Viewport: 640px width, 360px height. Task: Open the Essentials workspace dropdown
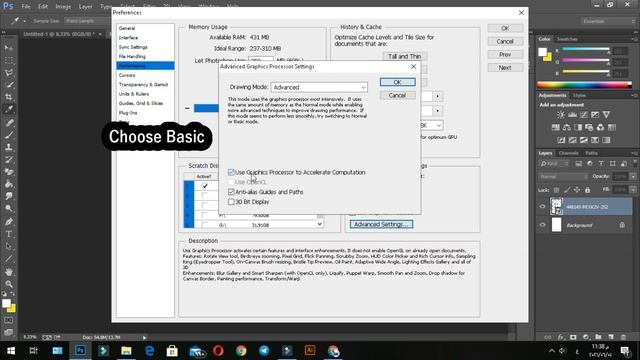[x=608, y=21]
